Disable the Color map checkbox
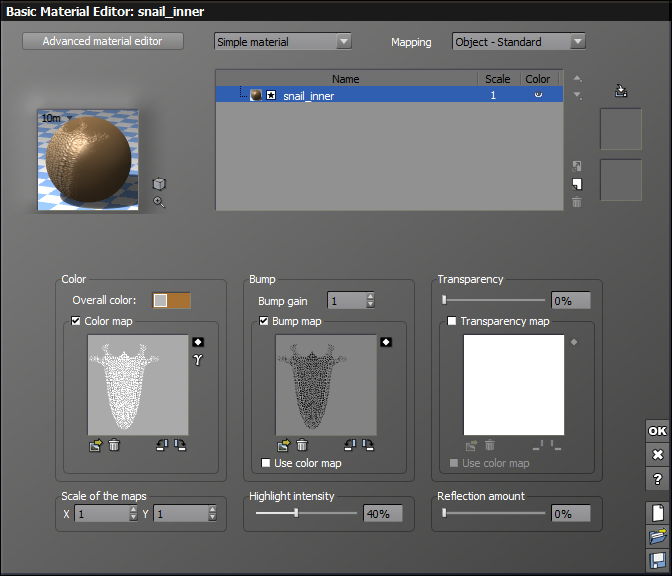This screenshot has height=576, width=672. tap(77, 321)
